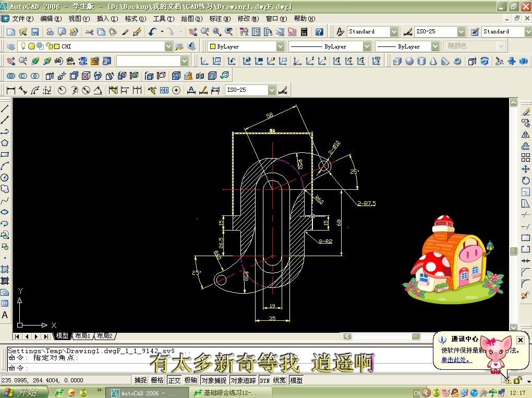Click the Cylinder solid icon
This screenshot has height=398, width=532.
click(421, 61)
